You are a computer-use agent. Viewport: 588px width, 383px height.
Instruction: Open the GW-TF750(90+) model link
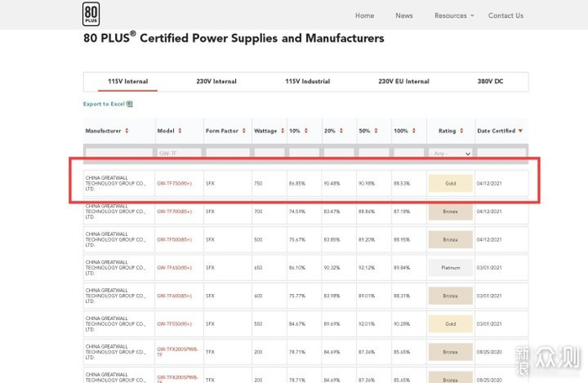[175, 183]
